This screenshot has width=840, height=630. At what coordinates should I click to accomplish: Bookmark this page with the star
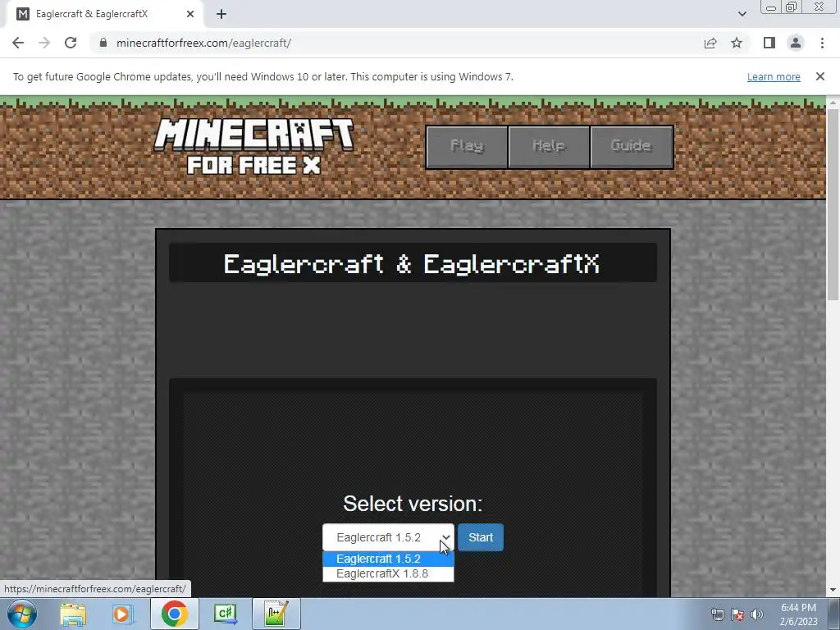click(x=737, y=43)
